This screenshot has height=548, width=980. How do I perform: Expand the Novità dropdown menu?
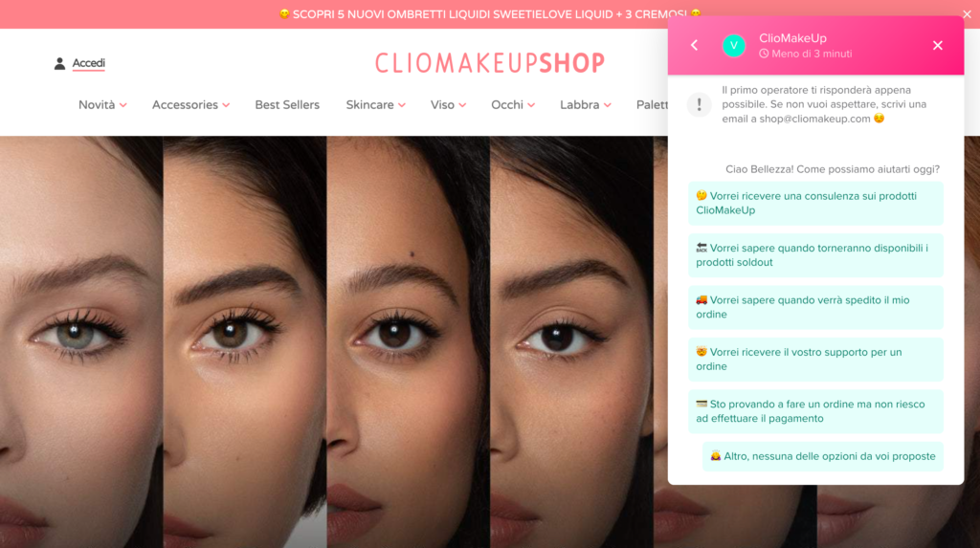(x=102, y=105)
